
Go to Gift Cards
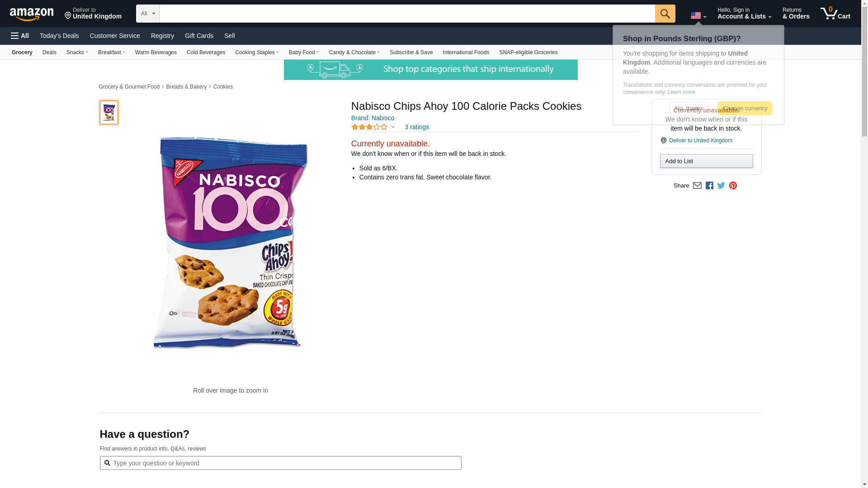[x=199, y=36]
